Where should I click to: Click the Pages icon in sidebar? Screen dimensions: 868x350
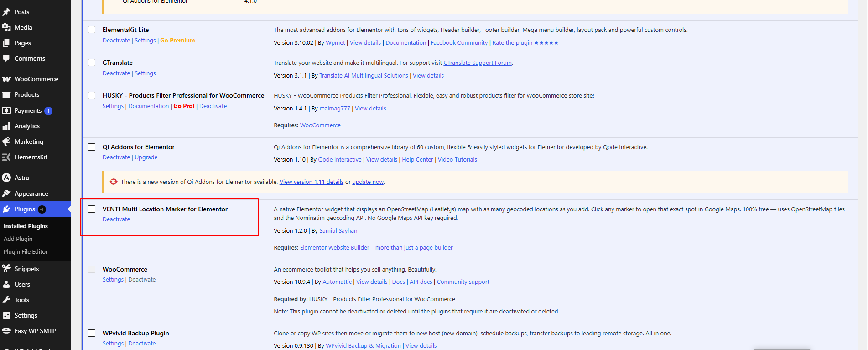coord(6,43)
